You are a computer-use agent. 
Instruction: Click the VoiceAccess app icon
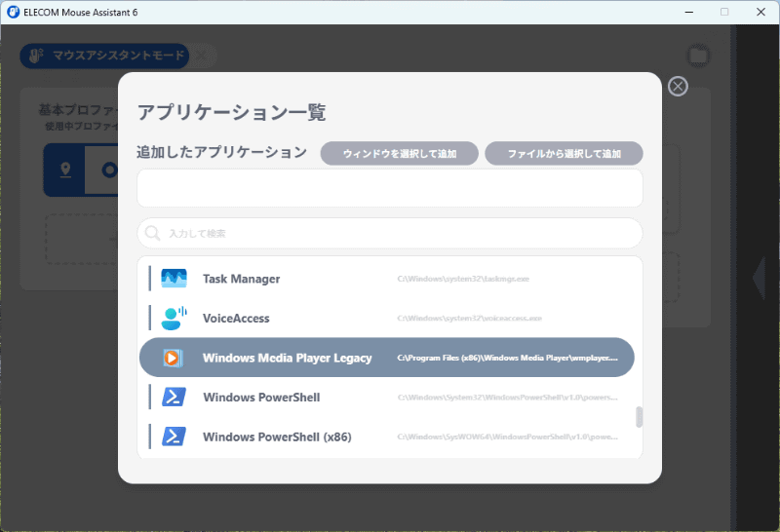174,319
